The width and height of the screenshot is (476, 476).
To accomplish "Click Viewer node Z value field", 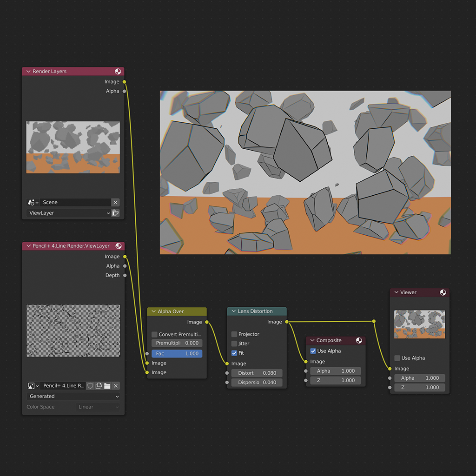I will 420,387.
